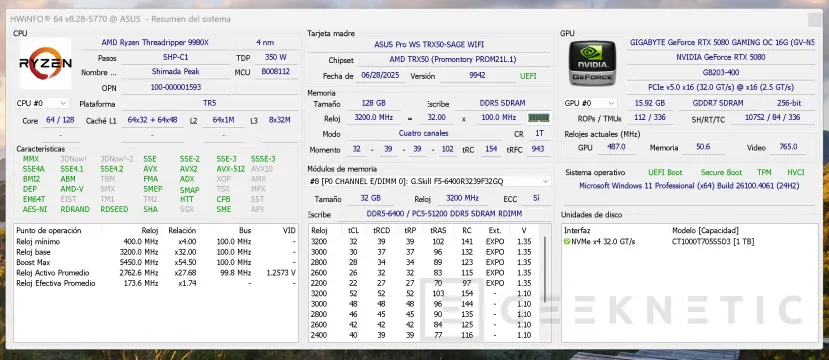Select the 2200 EXPO timings row
The height and width of the screenshot is (360, 829).
tap(425, 283)
